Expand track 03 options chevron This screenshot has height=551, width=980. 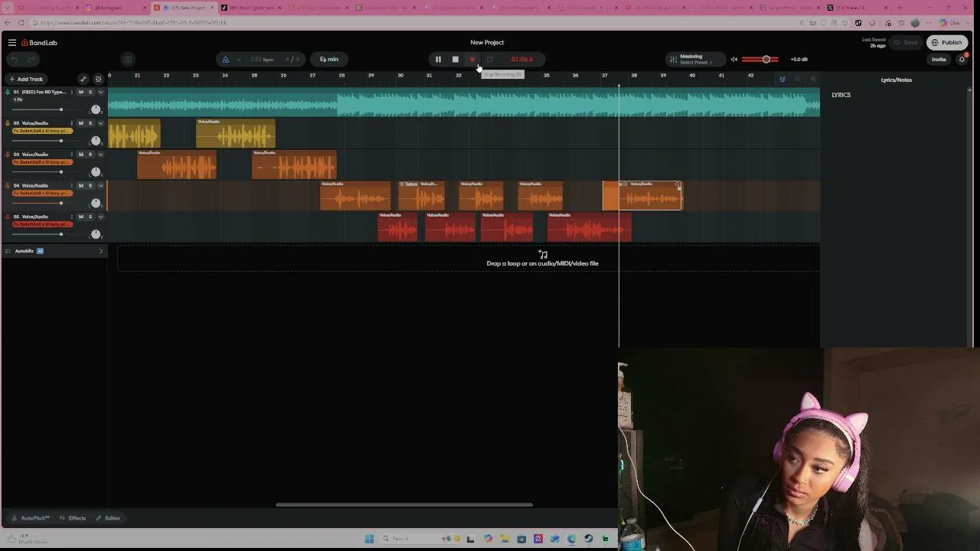(100, 155)
